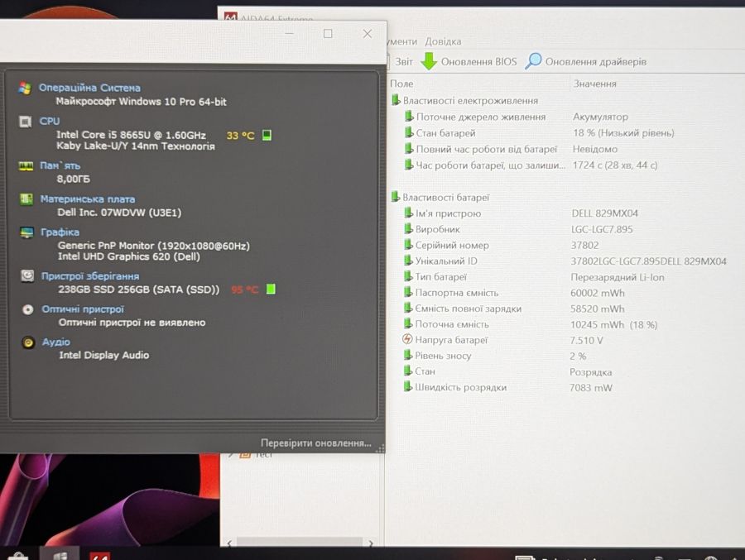745x560 pixels.
Task: Select the value DELL 829MX04
Action: pyautogui.click(x=605, y=213)
